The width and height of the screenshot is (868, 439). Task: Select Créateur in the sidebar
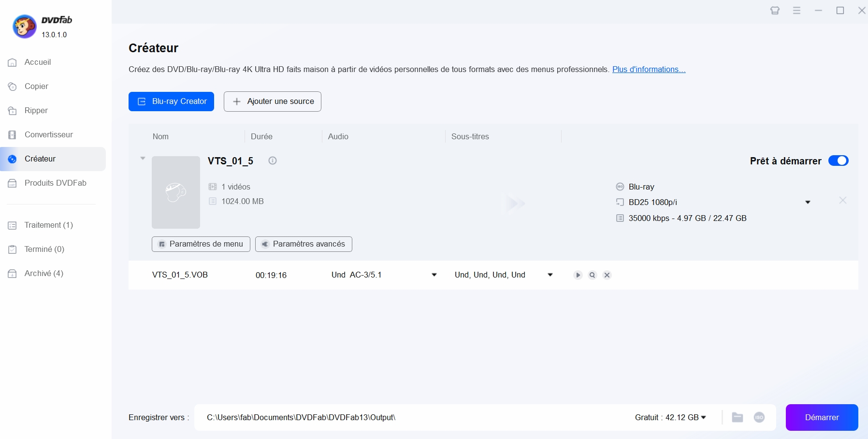click(x=53, y=159)
